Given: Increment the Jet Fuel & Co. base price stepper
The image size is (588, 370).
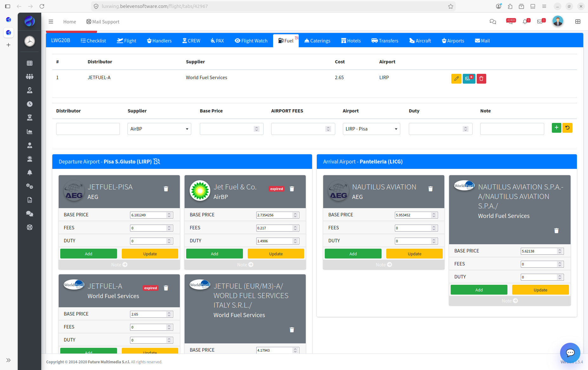Looking at the screenshot, I should pos(295,214).
